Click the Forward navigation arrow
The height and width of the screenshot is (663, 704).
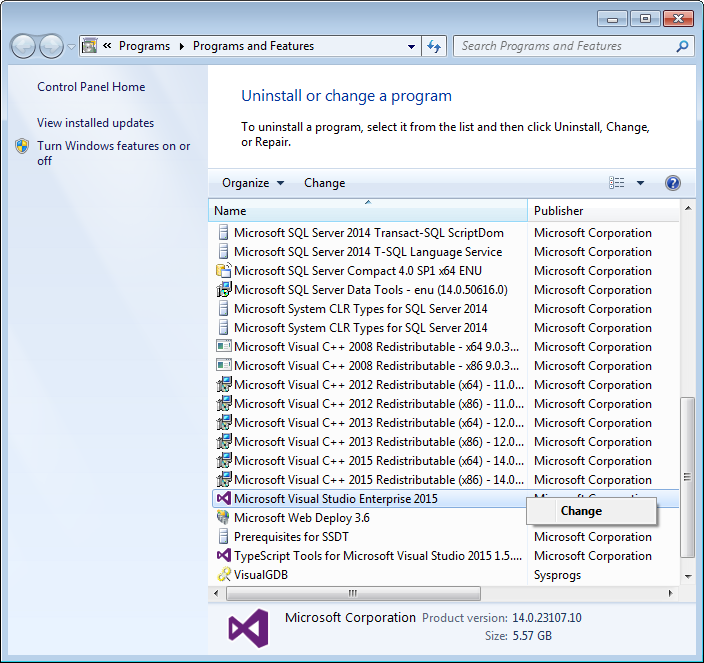coord(52,46)
